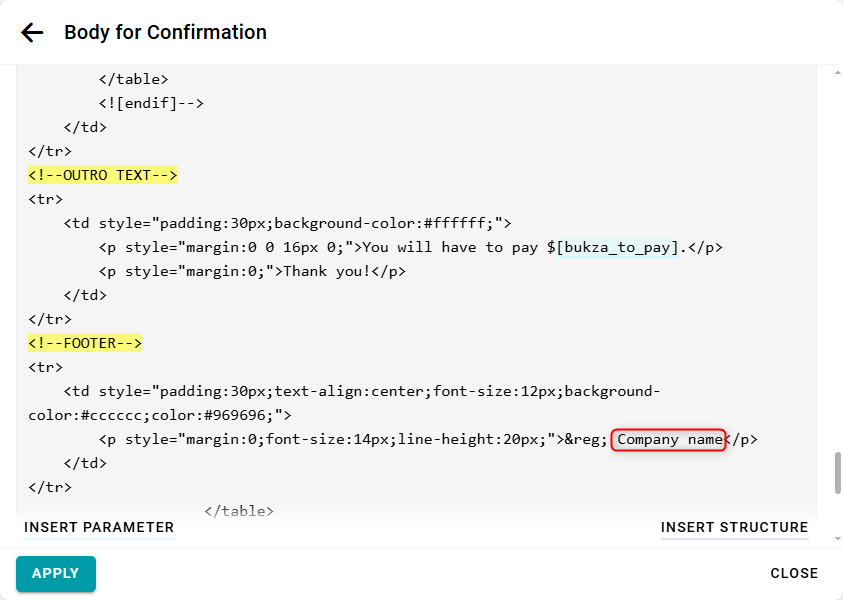Click the &reg; entity in the footer
Screen dimensions: 843x600
[585, 440]
